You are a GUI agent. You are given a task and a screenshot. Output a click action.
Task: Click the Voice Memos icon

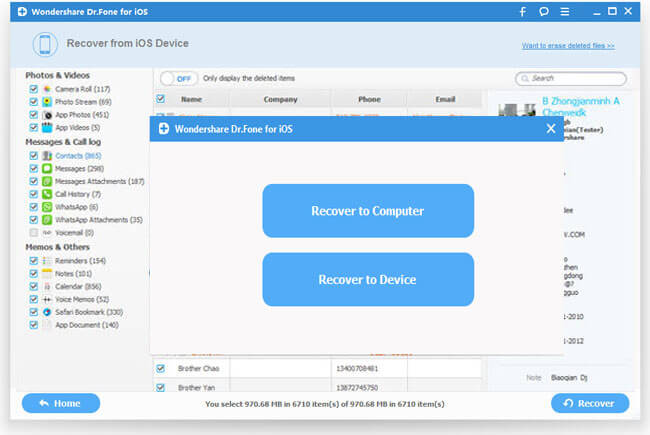tap(47, 299)
